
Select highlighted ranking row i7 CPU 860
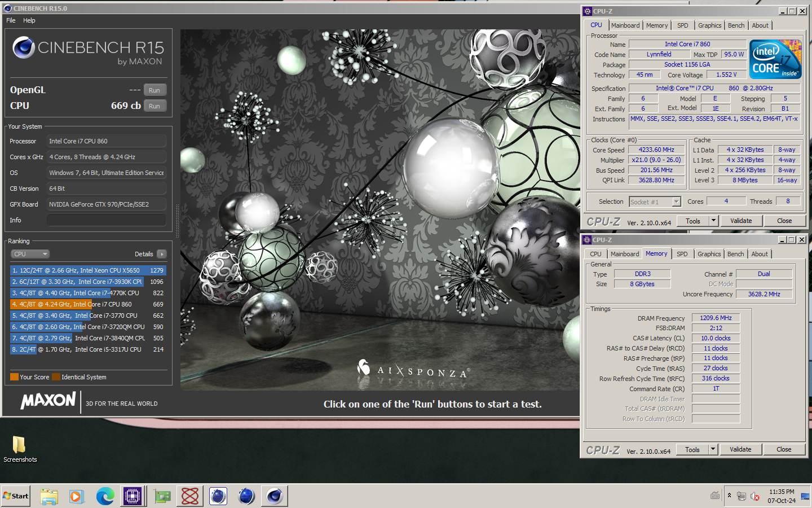click(88, 304)
